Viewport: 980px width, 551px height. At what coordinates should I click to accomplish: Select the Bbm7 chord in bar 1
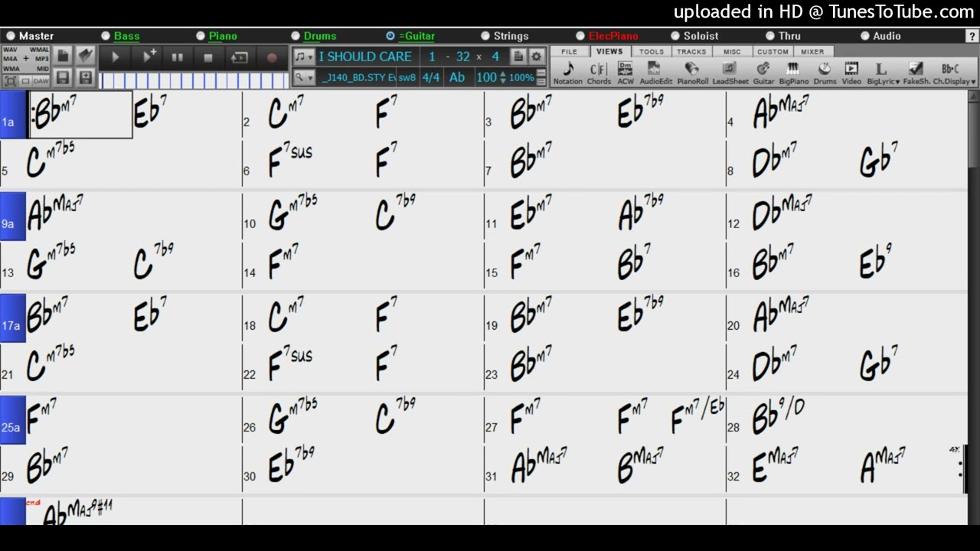click(x=55, y=112)
